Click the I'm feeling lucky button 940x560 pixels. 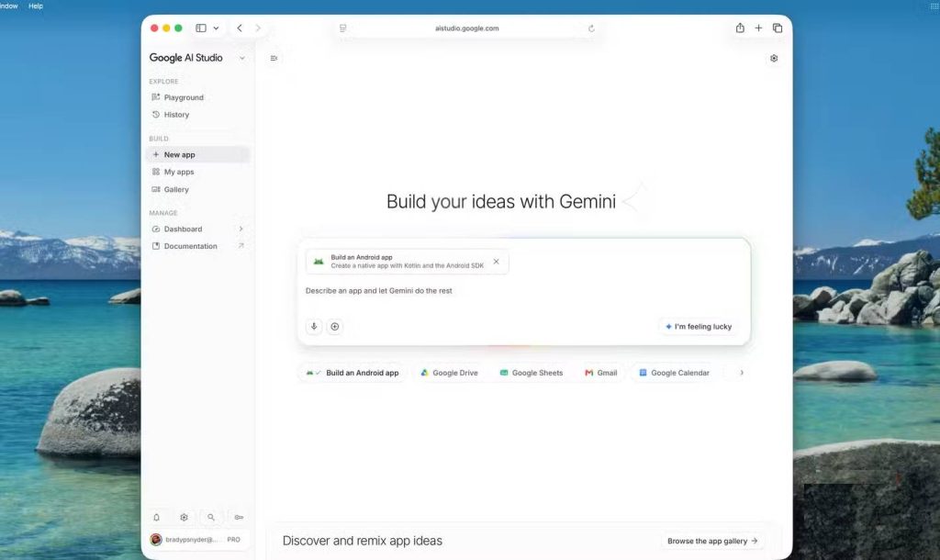coord(699,327)
